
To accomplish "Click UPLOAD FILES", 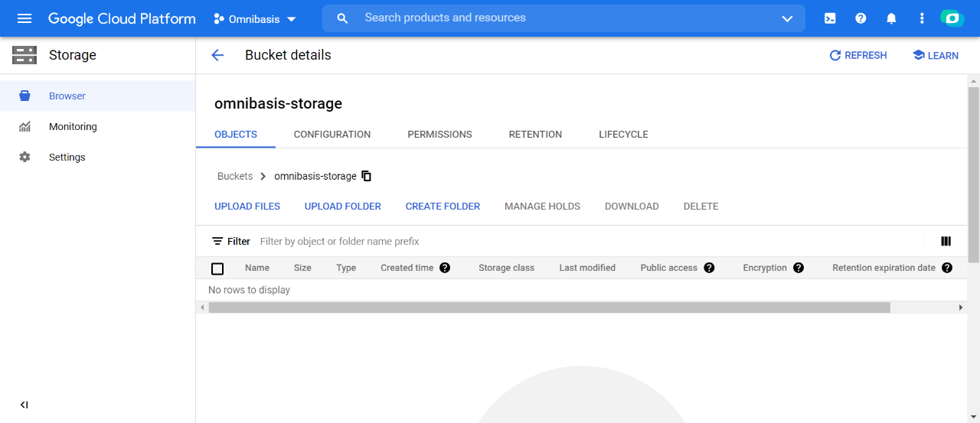I will pos(247,207).
